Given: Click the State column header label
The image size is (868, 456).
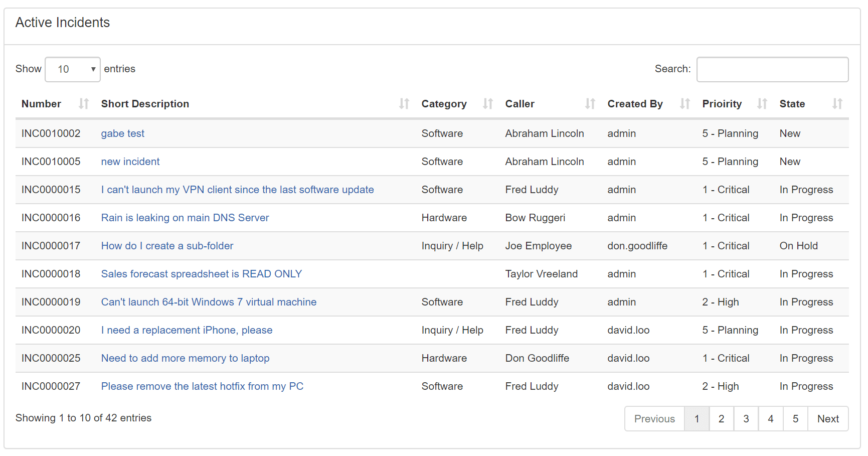Looking at the screenshot, I should pos(792,104).
